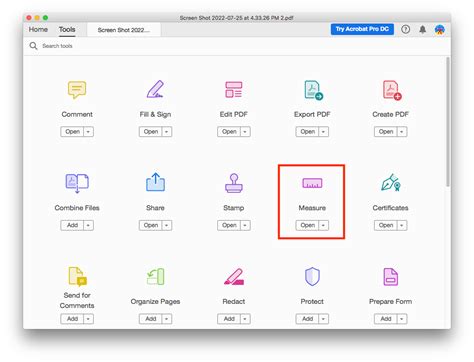Expand the Redact Add dropdown arrow
Viewport: 474px width, 362px height.
[245, 319]
